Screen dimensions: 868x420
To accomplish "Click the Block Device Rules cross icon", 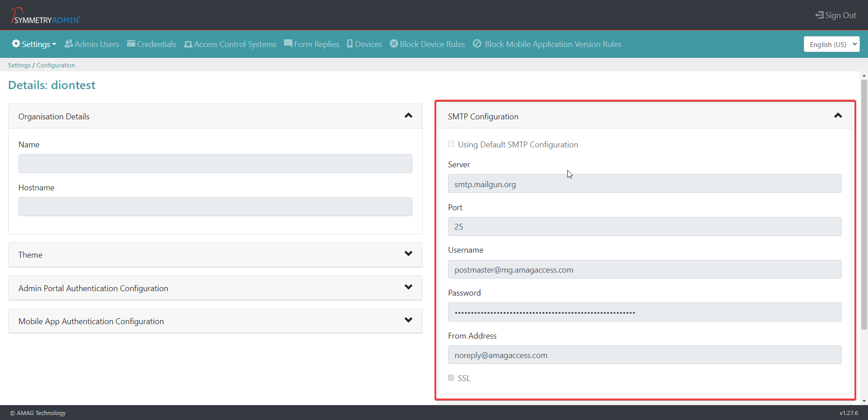I will point(394,43).
